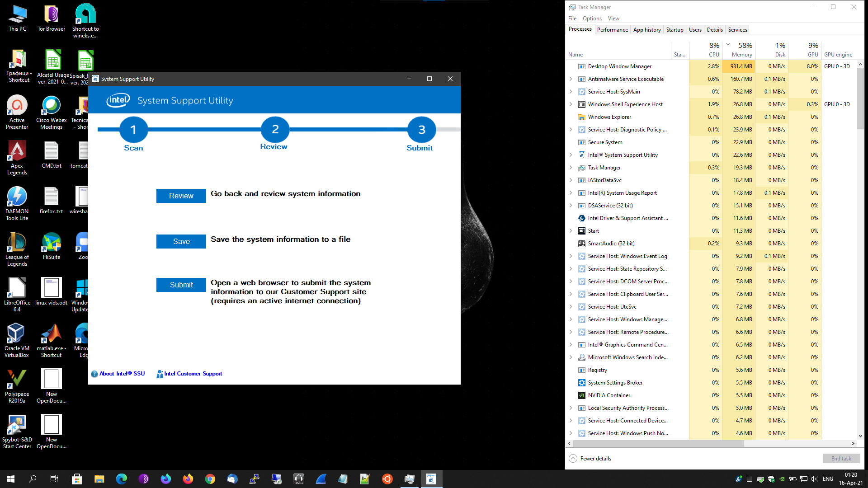The height and width of the screenshot is (488, 868).
Task: Click the Submit step circle in System Support Utility
Action: [420, 130]
